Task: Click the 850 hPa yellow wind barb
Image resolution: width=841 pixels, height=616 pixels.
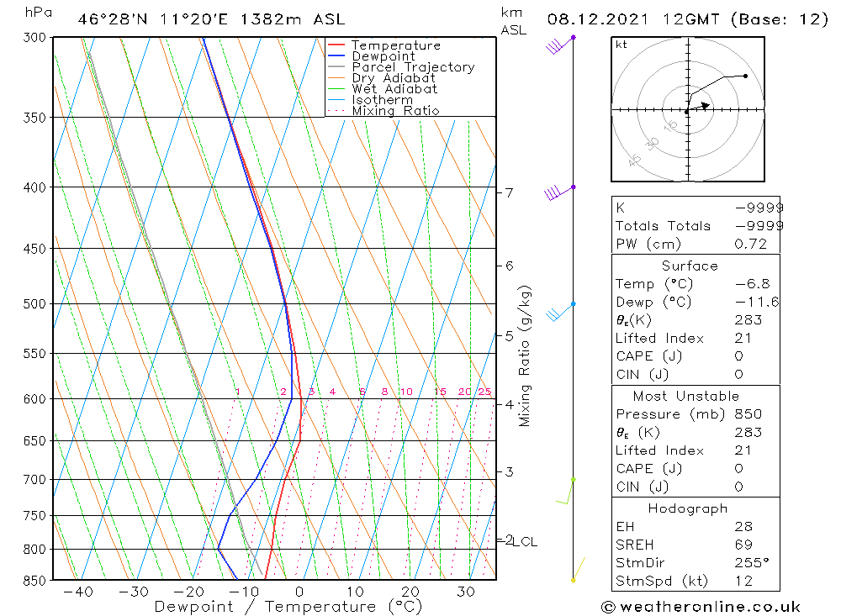Action: coord(579,569)
